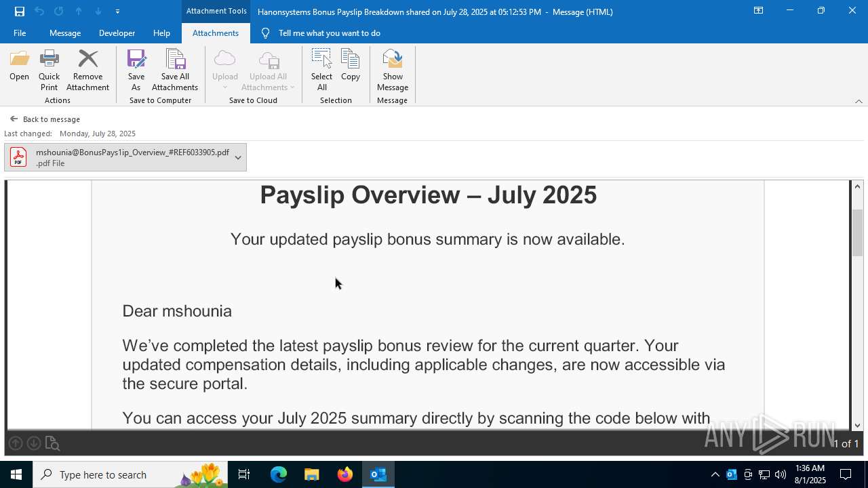
Task: Launch Microsoft Edge from the taskbar
Action: (279, 474)
